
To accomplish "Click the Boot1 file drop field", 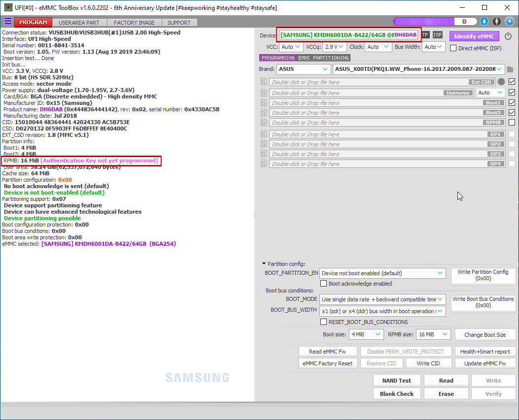I will 387,103.
